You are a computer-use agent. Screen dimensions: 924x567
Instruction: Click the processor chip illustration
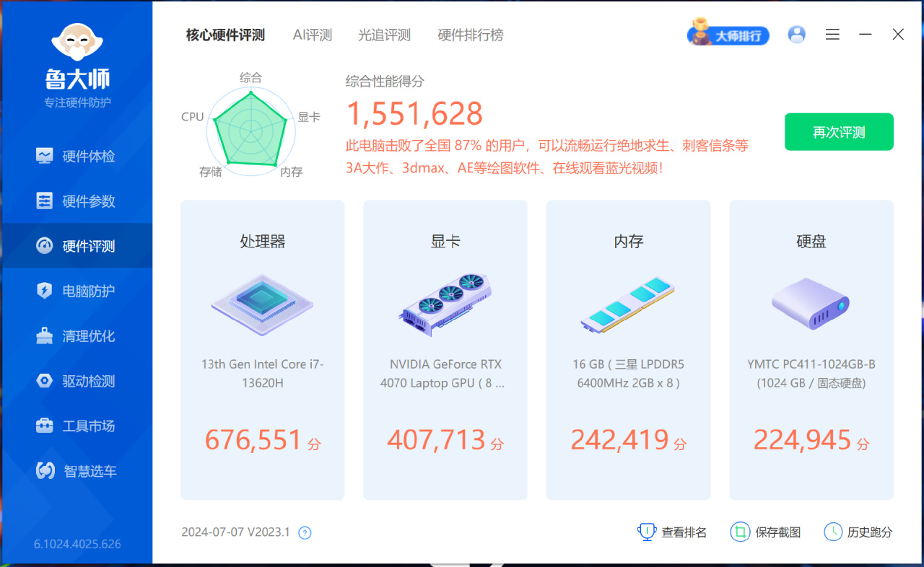coord(262,304)
